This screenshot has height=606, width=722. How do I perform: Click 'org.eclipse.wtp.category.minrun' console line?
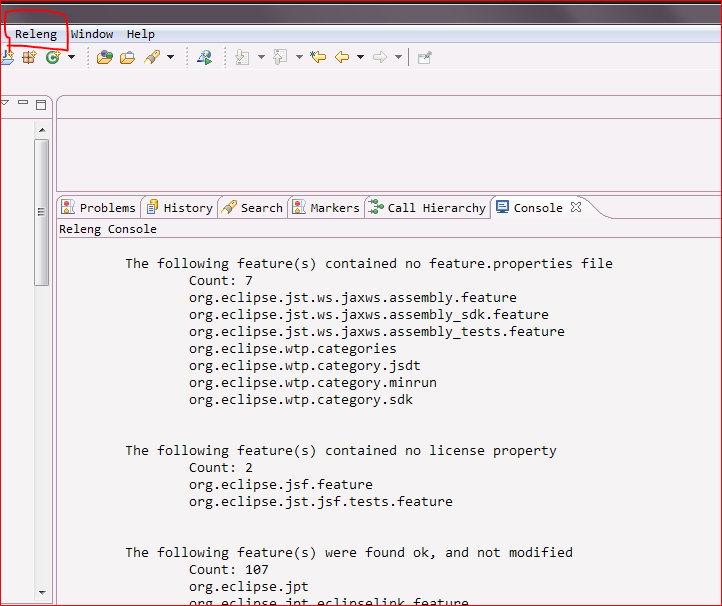[x=313, y=383]
